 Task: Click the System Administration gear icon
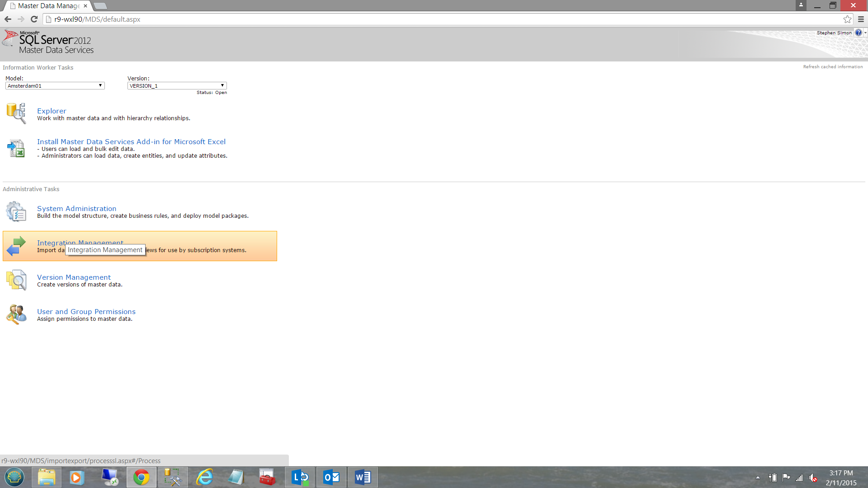point(16,211)
